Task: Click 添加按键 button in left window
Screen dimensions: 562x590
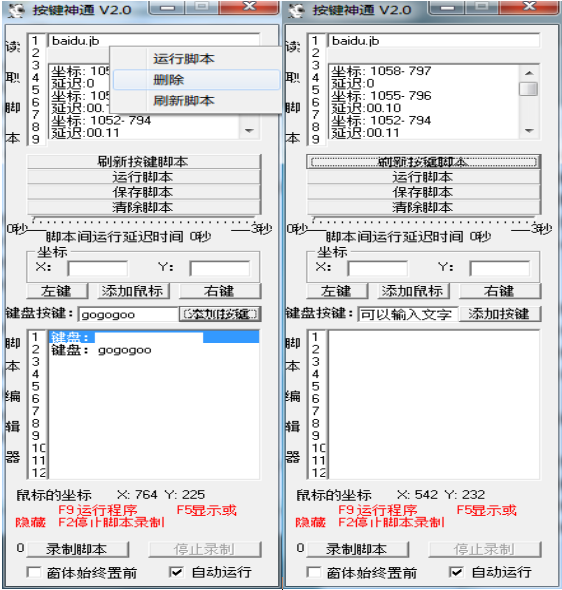Action: 220,314
